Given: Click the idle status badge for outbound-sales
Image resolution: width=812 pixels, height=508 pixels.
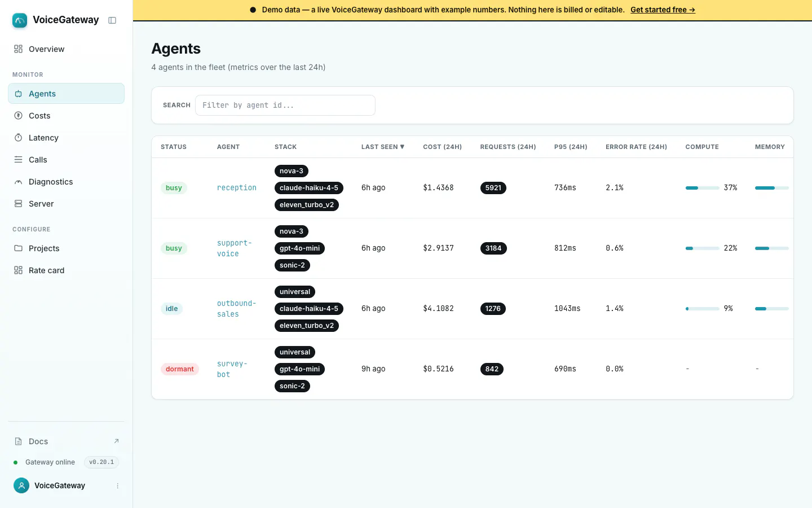Looking at the screenshot, I should 171,309.
